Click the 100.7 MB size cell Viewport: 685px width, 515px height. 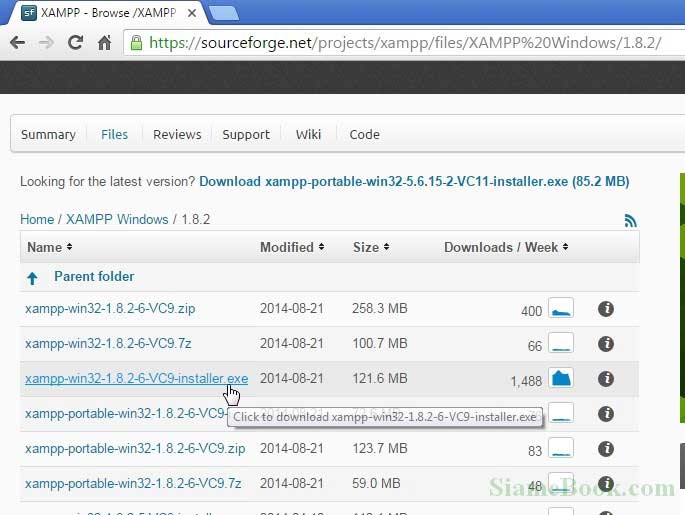380,344
